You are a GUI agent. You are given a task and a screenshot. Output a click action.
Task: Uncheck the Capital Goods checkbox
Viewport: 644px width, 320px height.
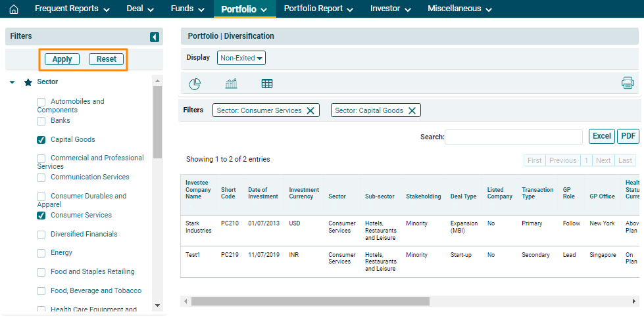pos(41,140)
